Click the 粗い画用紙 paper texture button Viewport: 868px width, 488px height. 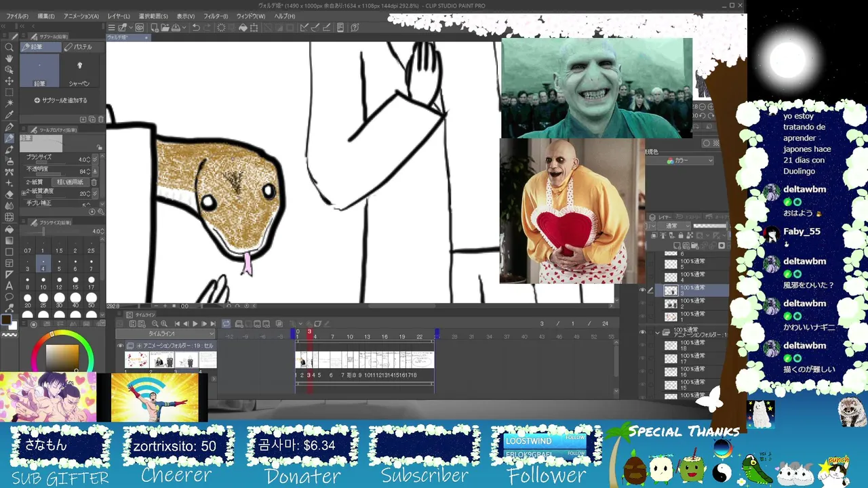click(x=70, y=182)
